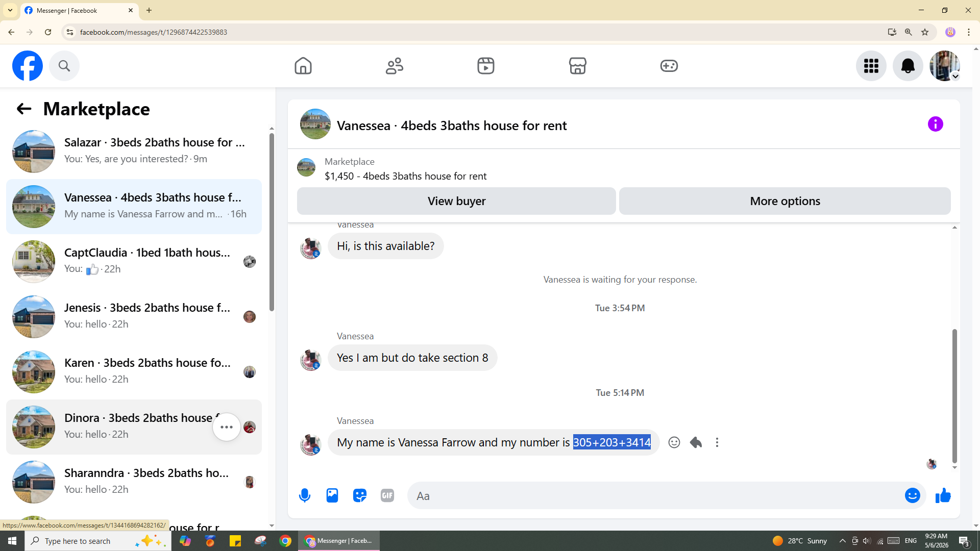Reload the Messenger page
Image resolution: width=980 pixels, height=551 pixels.
[x=48, y=32]
